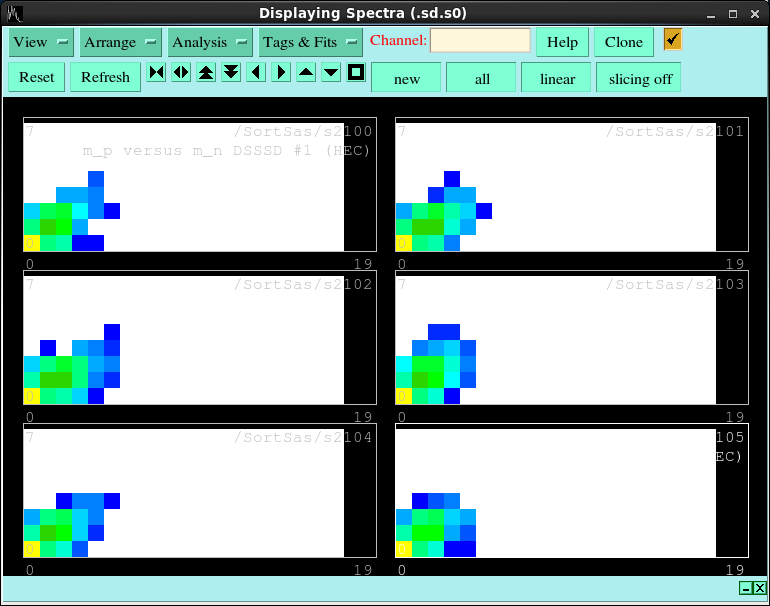Click the Clone button
The width and height of the screenshot is (770, 606).
[624, 42]
